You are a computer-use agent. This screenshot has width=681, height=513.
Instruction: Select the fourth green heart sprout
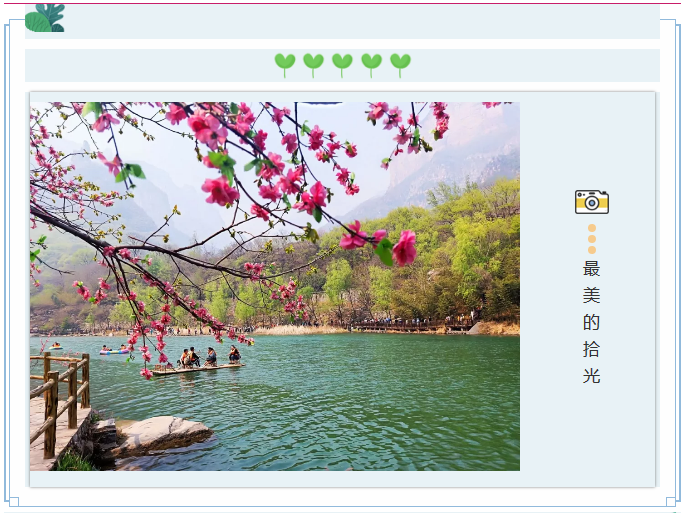coord(371,66)
